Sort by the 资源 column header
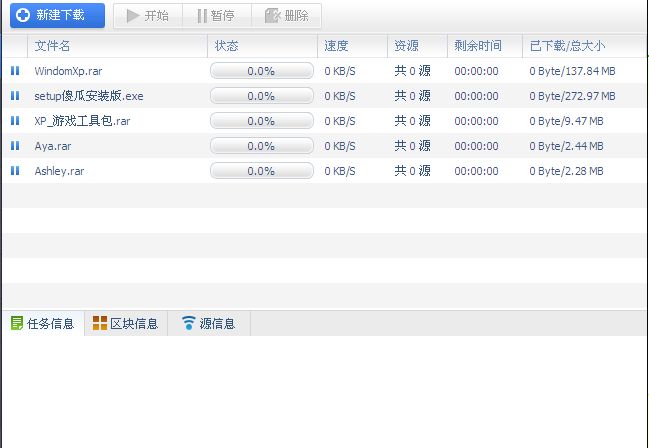Image resolution: width=649 pixels, height=448 pixels. [417, 46]
